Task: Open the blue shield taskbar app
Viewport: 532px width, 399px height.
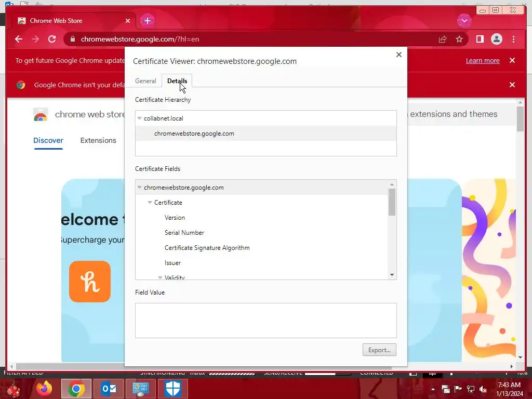Action: click(172, 389)
